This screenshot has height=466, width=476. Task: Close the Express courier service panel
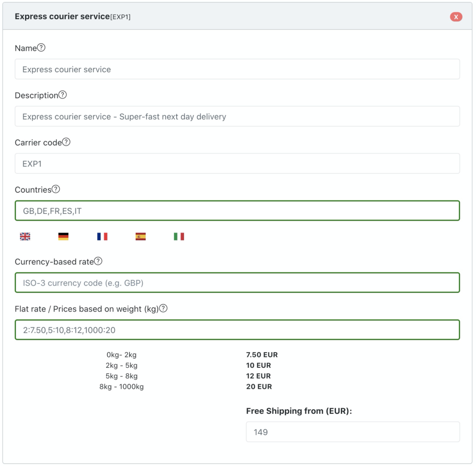[456, 17]
